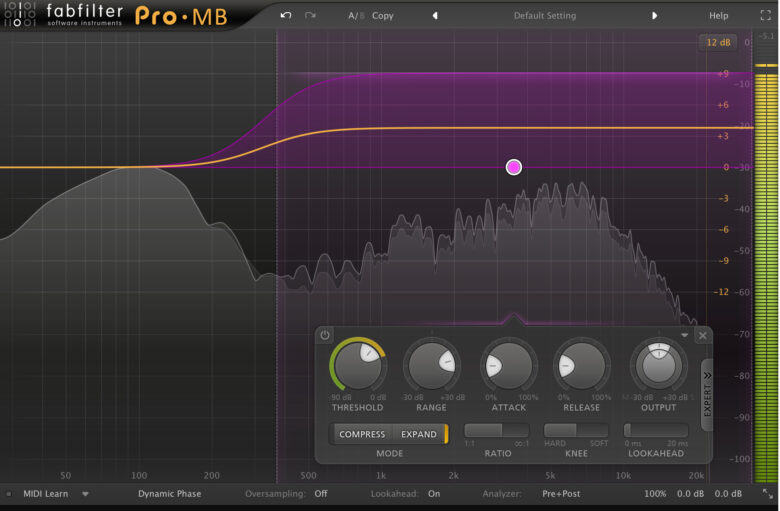The image size is (780, 511).
Task: Change Oversampling Off setting
Action: click(321, 494)
